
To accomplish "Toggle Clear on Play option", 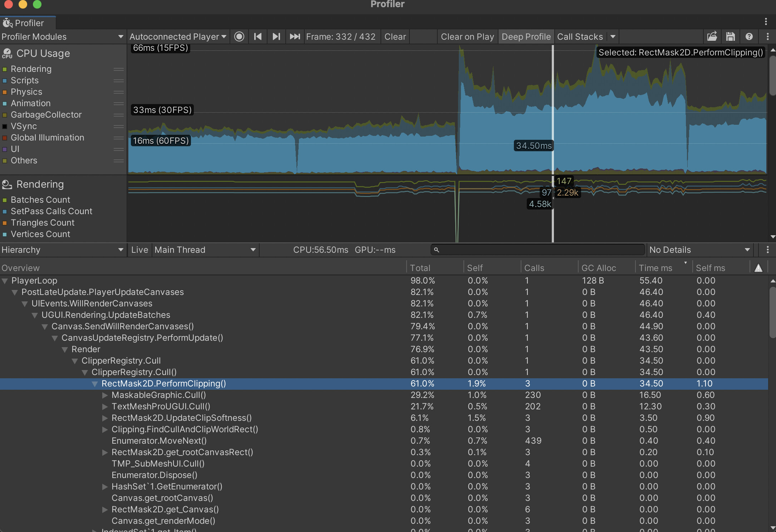I will (467, 37).
